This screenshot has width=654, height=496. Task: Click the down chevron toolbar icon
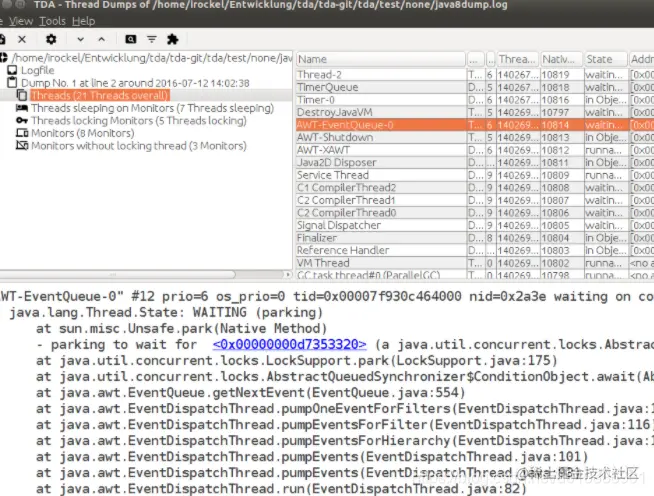(80, 39)
